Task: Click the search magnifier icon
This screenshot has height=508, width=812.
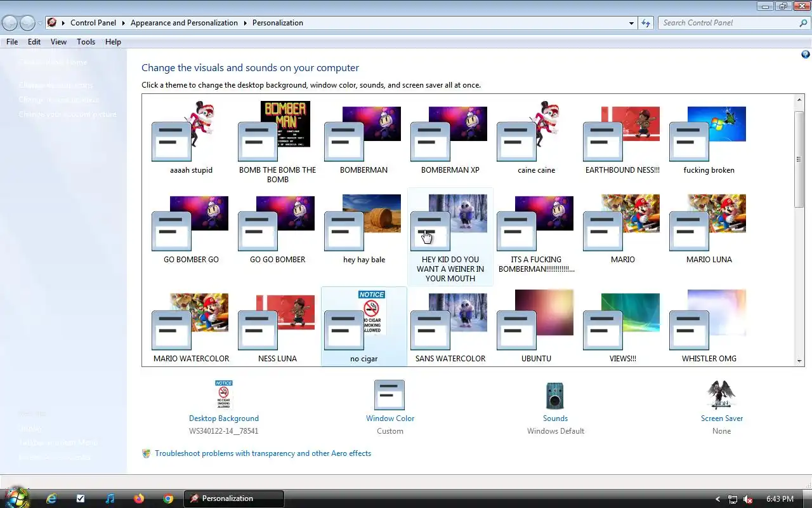Action: (804, 23)
